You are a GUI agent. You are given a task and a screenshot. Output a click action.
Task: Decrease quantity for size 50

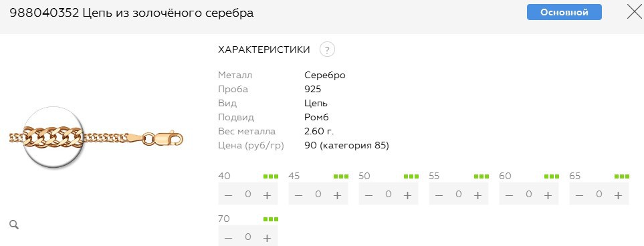[369, 195]
